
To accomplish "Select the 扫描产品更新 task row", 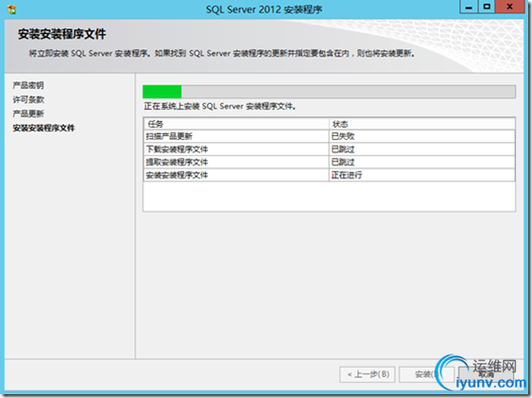I will tap(329, 136).
